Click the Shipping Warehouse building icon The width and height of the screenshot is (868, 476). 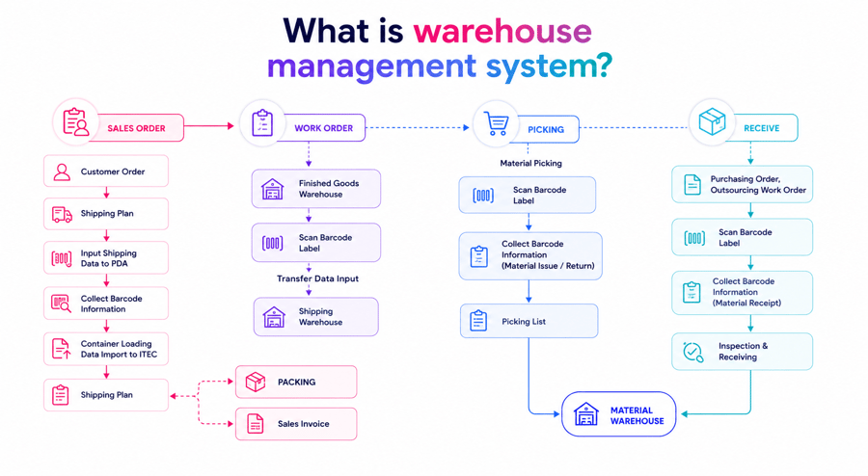click(x=274, y=317)
